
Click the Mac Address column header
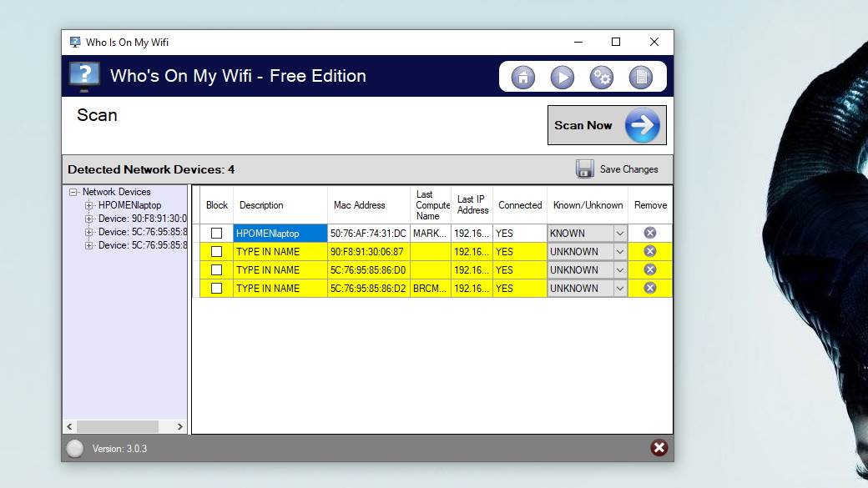[360, 205]
